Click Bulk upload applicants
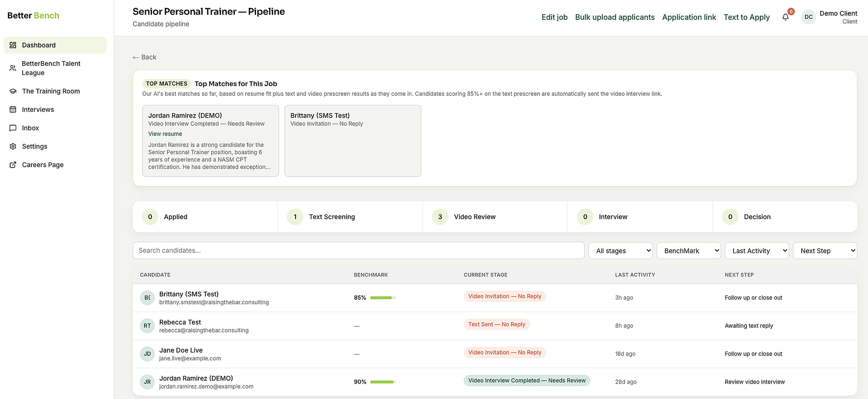The image size is (868, 399). [615, 17]
